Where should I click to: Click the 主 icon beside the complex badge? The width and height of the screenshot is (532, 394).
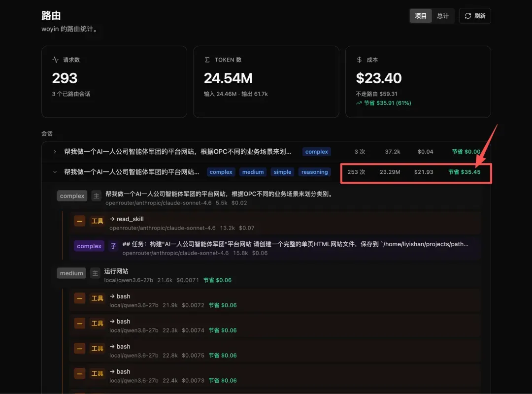click(x=97, y=196)
